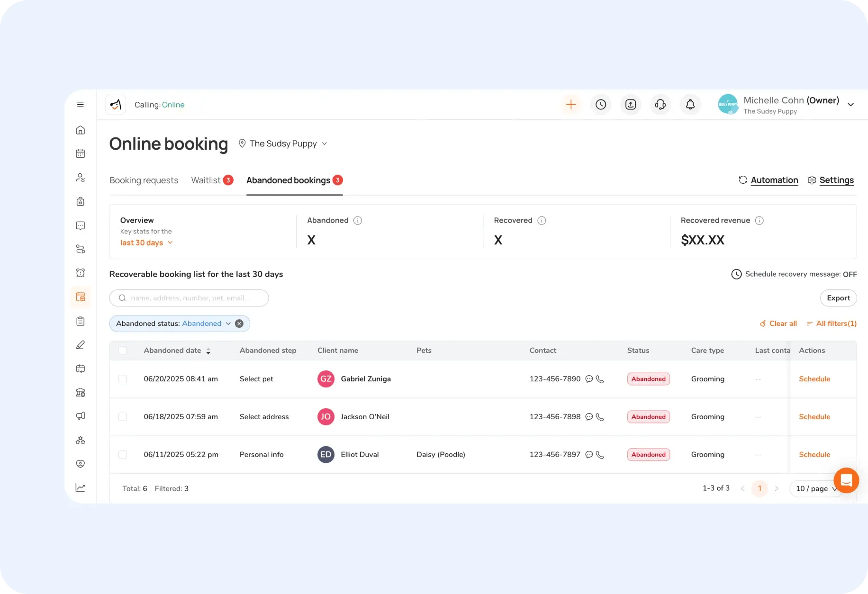Open the hamburger menu in sidebar

pyautogui.click(x=81, y=105)
